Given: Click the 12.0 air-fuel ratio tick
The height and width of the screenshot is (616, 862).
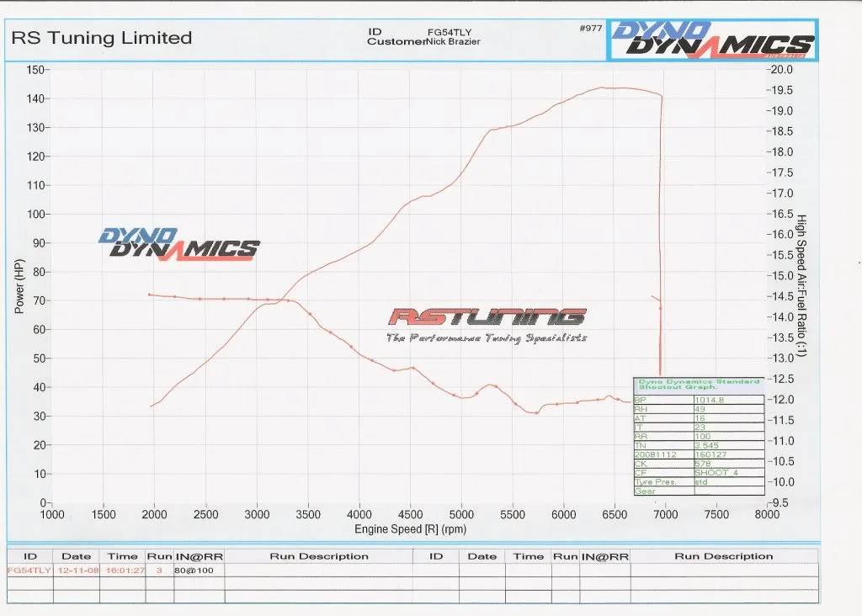Looking at the screenshot, I should coord(781,400).
